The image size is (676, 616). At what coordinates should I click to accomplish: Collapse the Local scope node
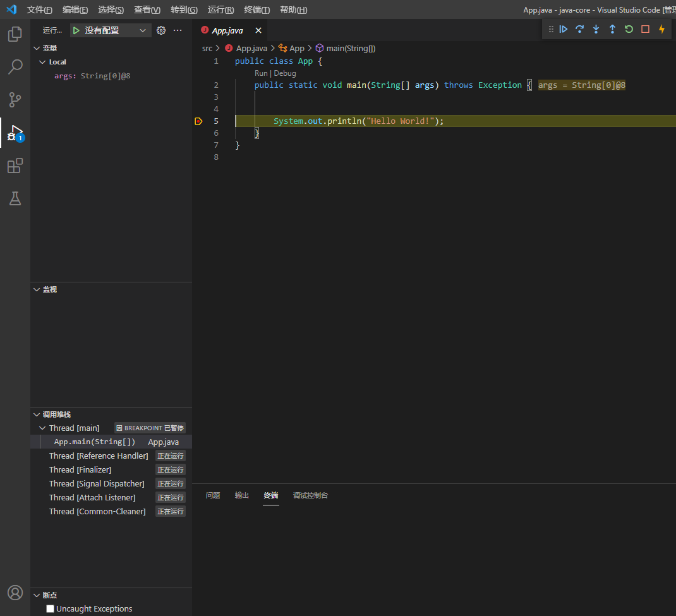click(42, 62)
